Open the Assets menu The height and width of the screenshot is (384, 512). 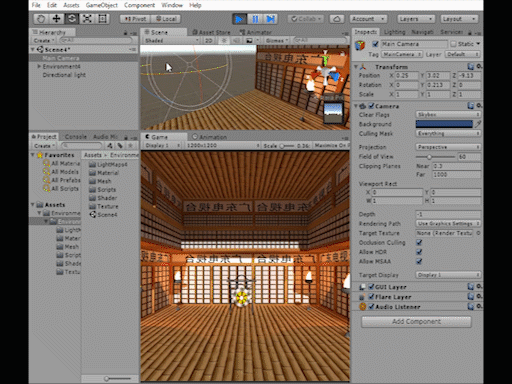71,5
